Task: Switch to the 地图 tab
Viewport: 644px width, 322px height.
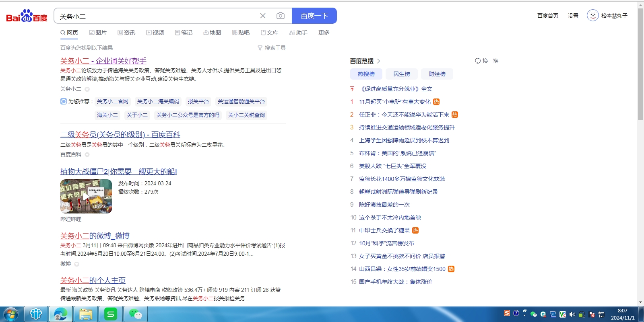Action: point(212,33)
